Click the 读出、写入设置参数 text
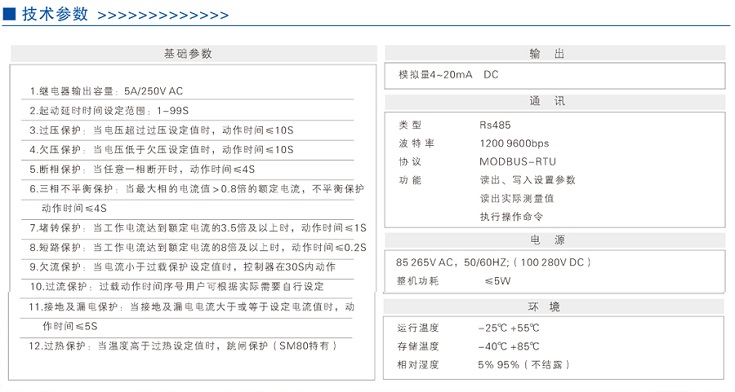The height and width of the screenshot is (392, 735). coord(527,180)
